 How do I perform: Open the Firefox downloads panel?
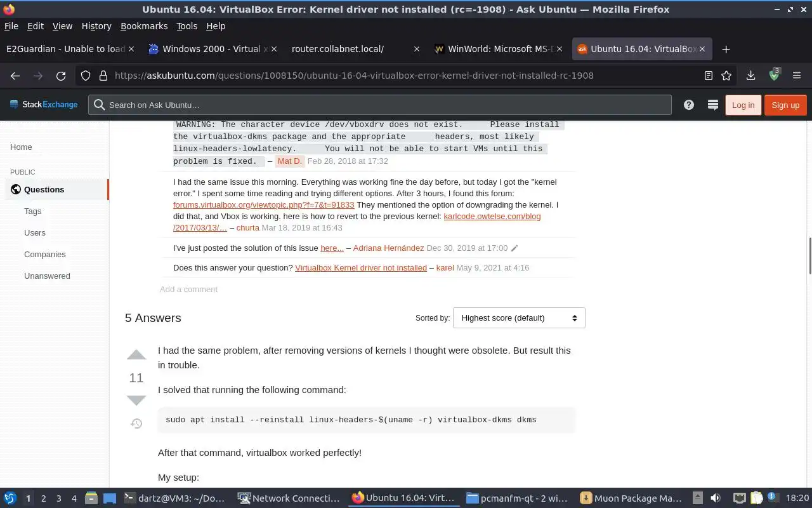[750, 76]
